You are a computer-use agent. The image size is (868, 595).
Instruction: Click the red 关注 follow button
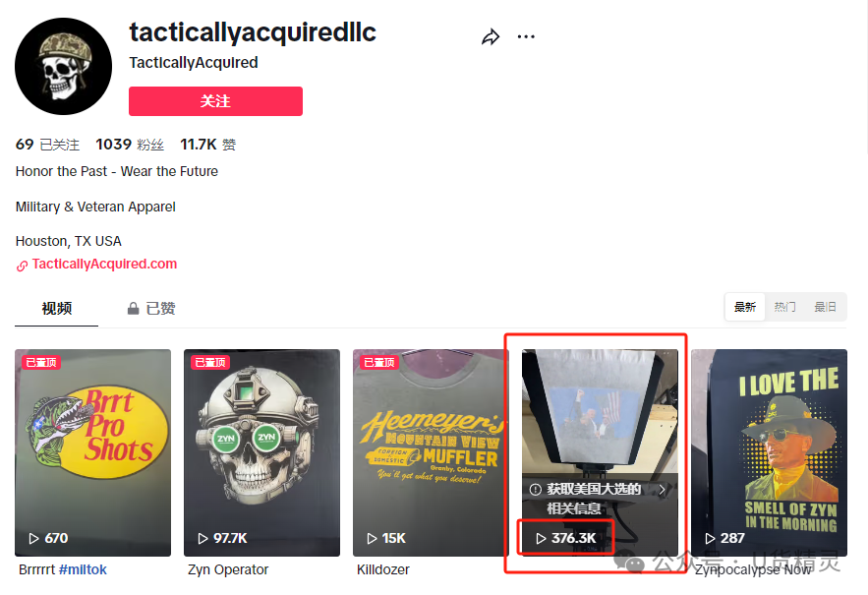(x=216, y=101)
